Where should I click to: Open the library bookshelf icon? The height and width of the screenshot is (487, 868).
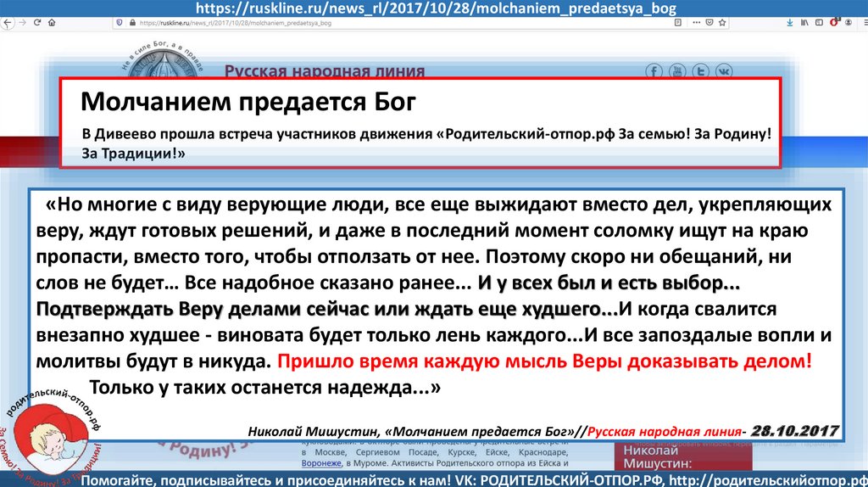click(804, 23)
